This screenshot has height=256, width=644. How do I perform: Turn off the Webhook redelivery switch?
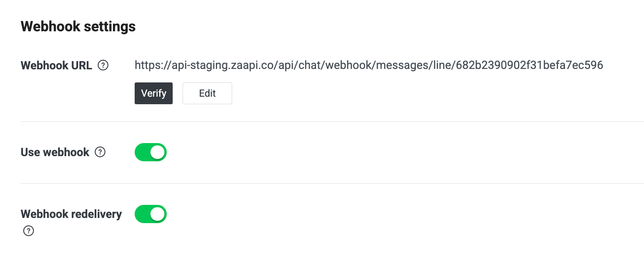[x=151, y=214]
